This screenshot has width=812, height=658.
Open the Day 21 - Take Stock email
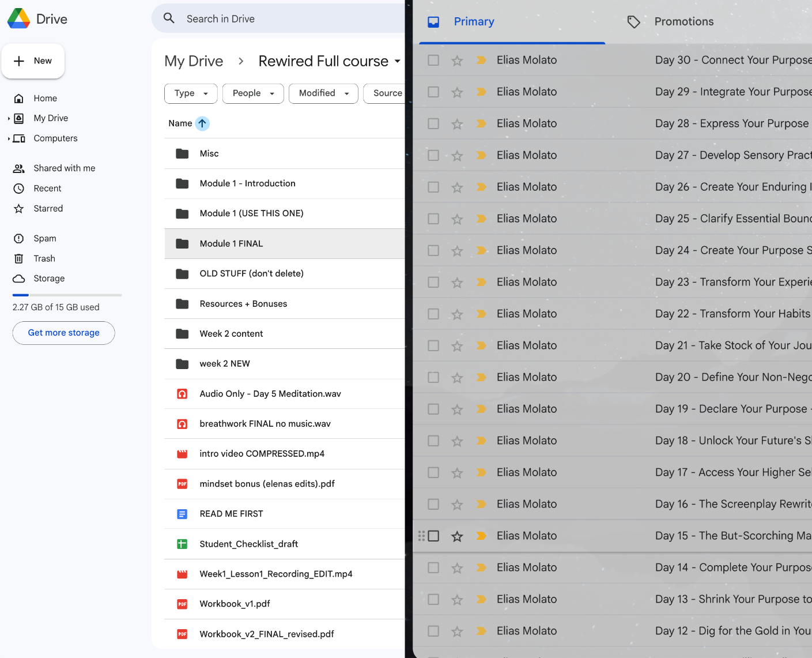pos(613,345)
